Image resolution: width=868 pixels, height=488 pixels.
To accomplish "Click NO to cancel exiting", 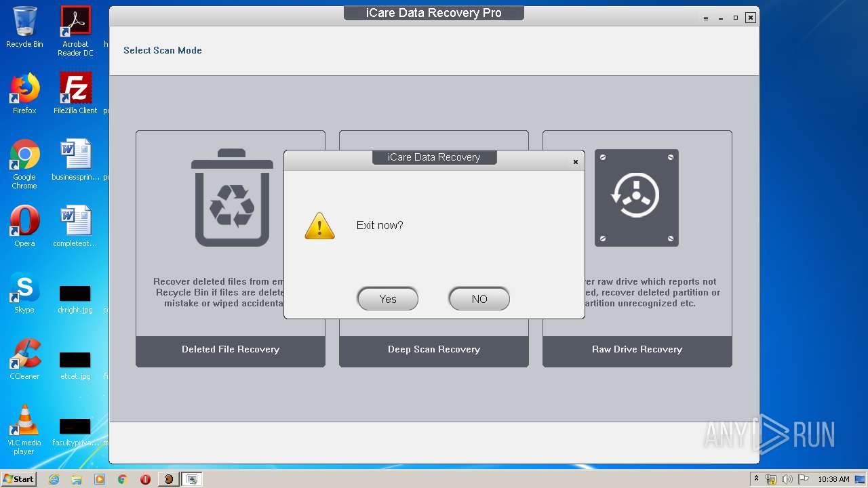I will coord(479,299).
